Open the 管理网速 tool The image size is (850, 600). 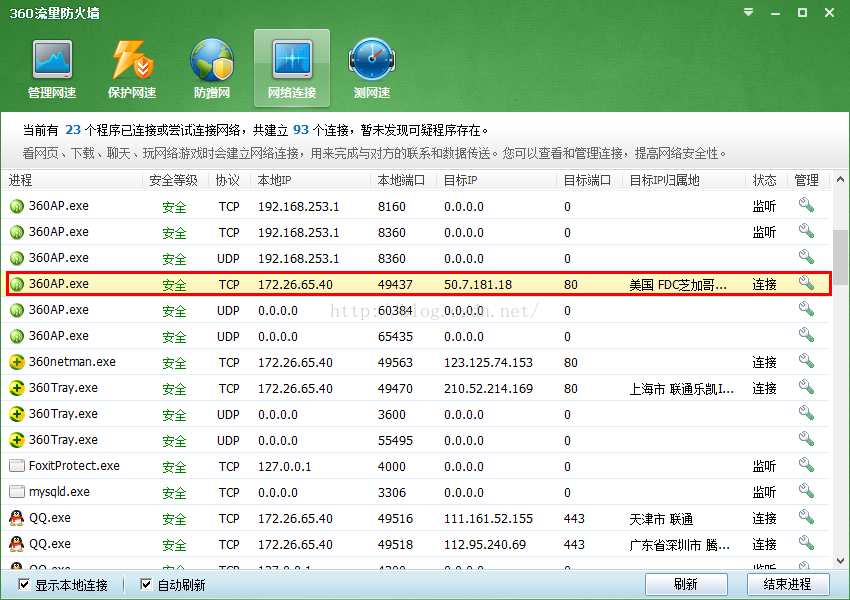point(52,69)
